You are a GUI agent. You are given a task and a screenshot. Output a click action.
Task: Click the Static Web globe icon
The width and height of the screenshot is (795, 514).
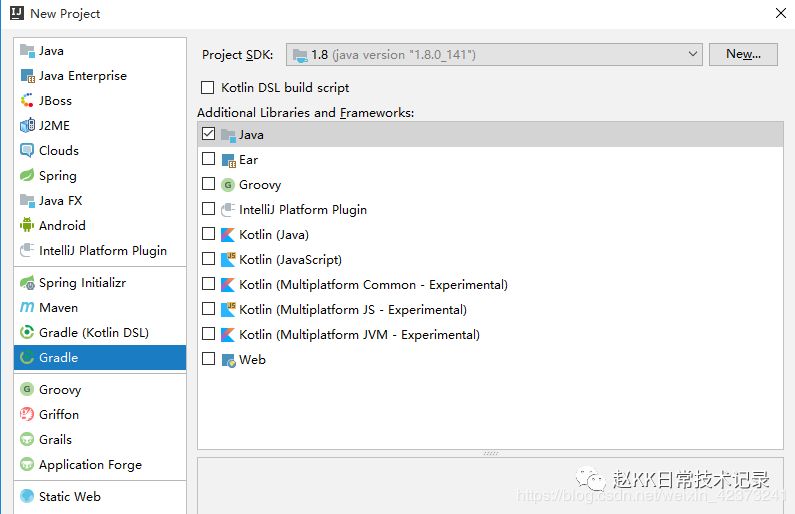27,496
